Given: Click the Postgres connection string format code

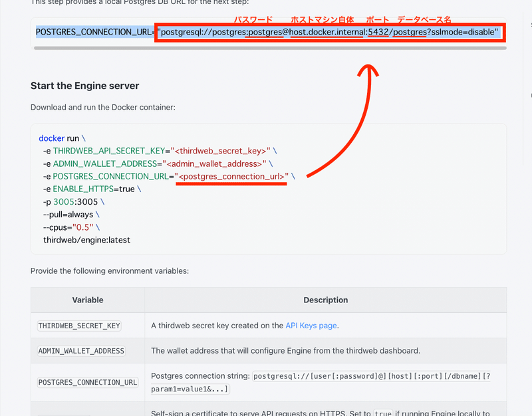Looking at the screenshot, I should pos(321,382).
